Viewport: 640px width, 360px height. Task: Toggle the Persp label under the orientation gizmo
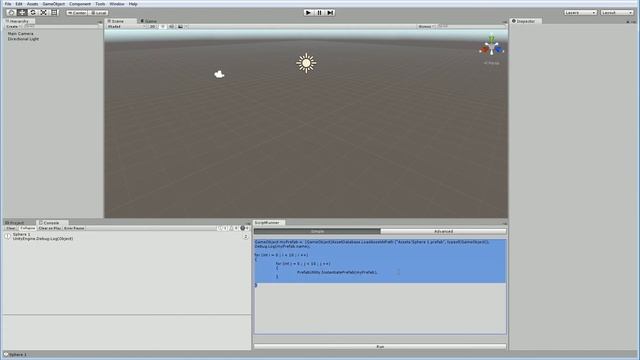click(491, 63)
